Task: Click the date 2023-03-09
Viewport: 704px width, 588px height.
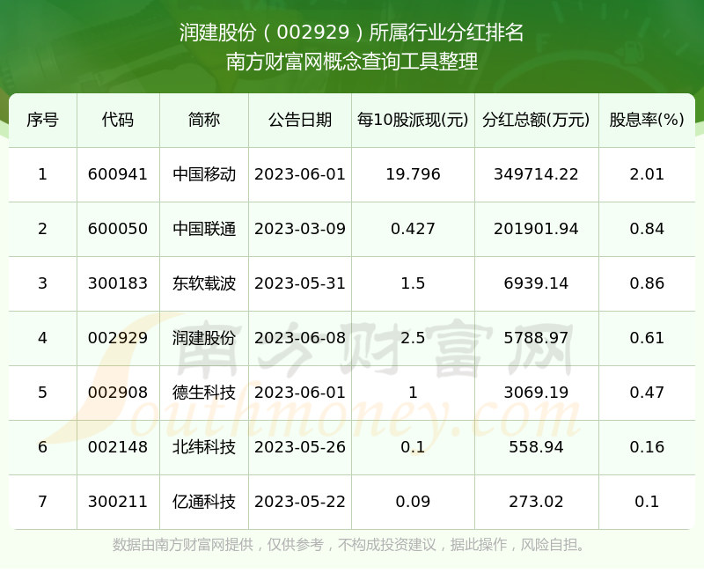Action: (x=300, y=229)
